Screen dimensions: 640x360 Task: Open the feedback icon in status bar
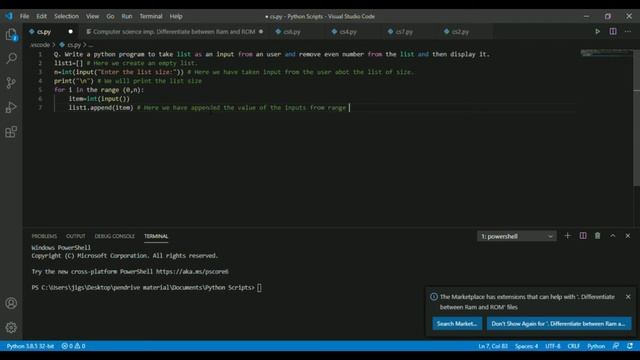pyautogui.click(x=616, y=346)
